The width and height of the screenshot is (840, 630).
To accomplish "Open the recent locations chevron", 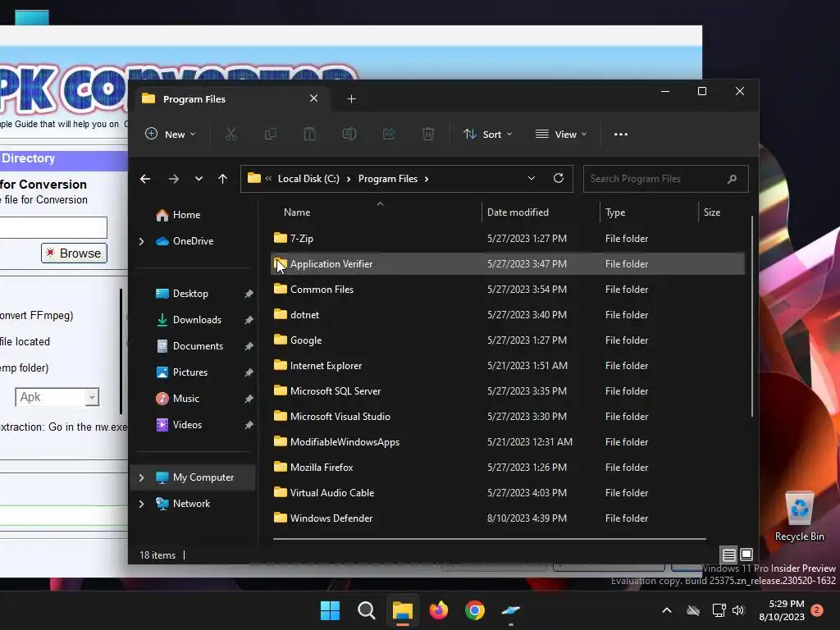I will click(199, 179).
